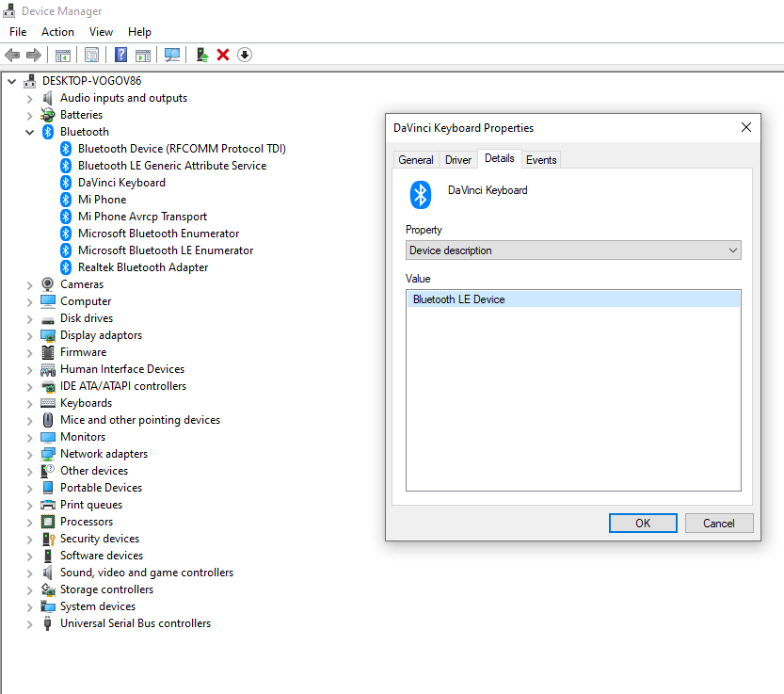The image size is (784, 694).
Task: Click the Security devices key icon
Action: pos(47,539)
